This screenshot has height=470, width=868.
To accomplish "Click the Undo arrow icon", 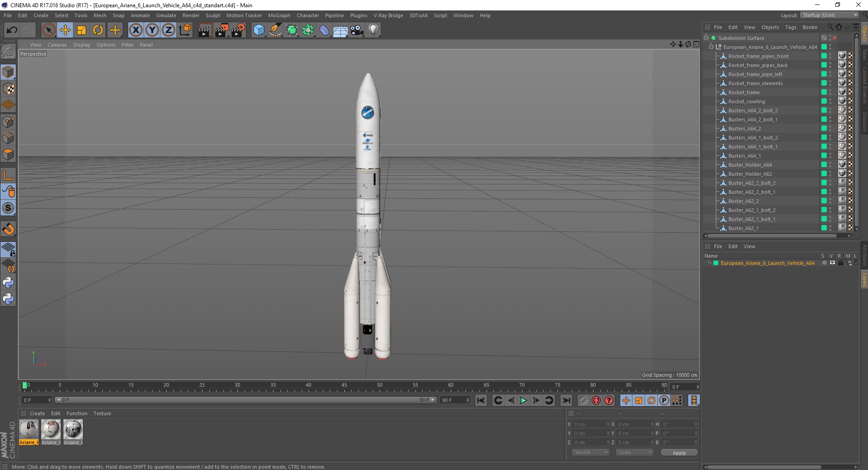I will pos(12,30).
